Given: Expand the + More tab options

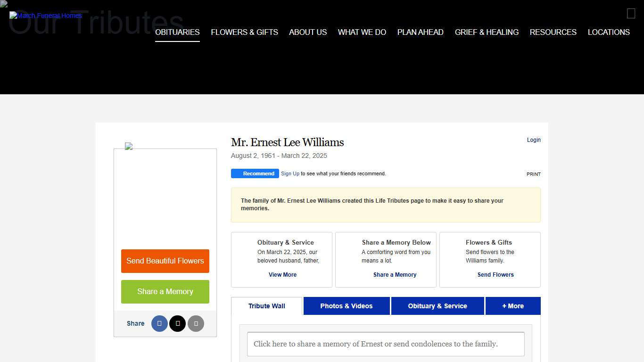Looking at the screenshot, I should click(x=513, y=306).
